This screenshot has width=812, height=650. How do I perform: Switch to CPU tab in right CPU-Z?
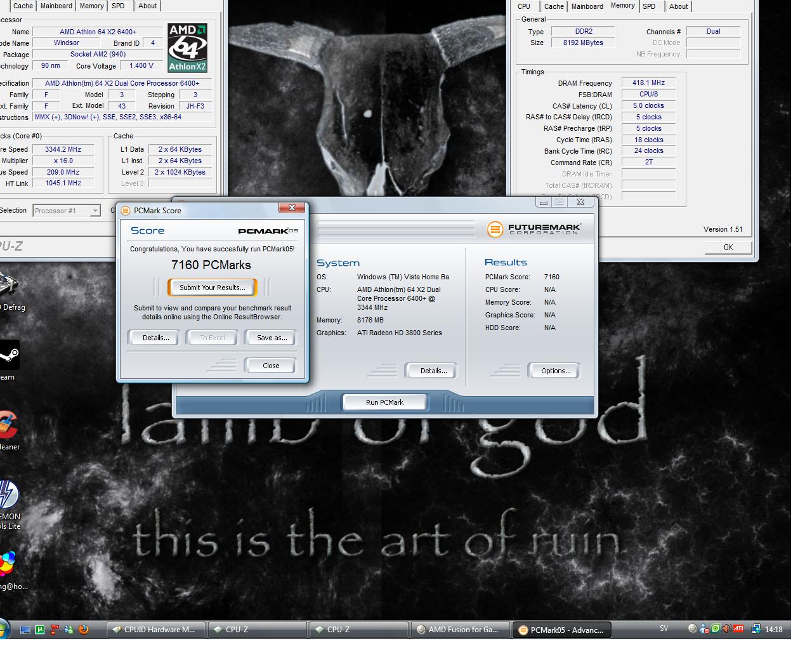click(x=524, y=6)
